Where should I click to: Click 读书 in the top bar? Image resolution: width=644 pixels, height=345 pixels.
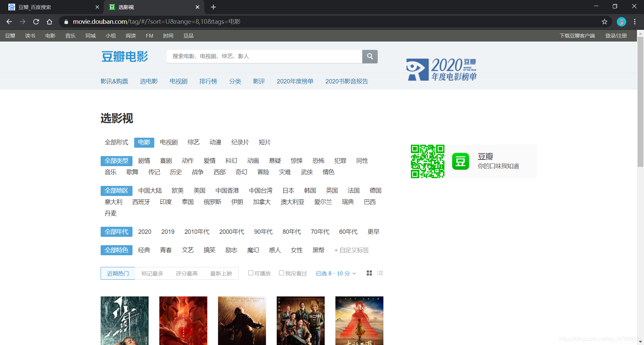coord(30,36)
